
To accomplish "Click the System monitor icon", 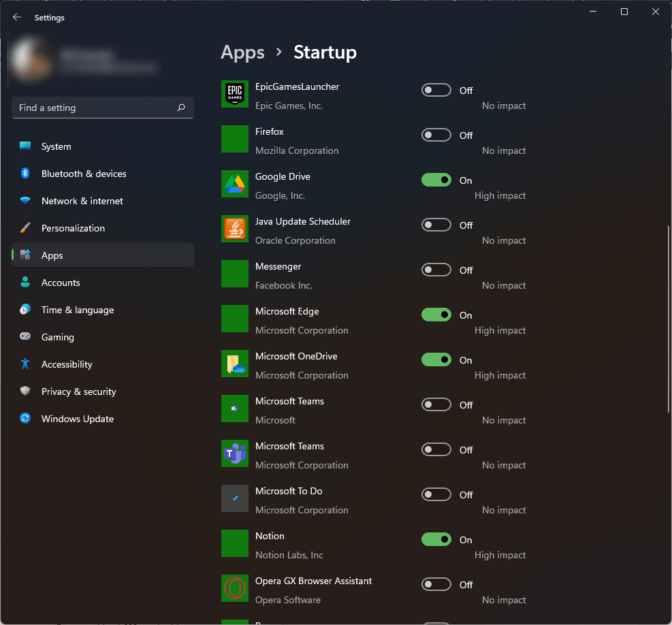I will click(x=25, y=146).
